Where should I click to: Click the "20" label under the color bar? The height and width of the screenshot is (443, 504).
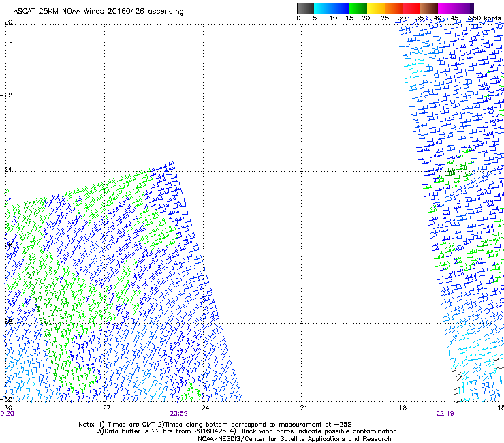(366, 18)
